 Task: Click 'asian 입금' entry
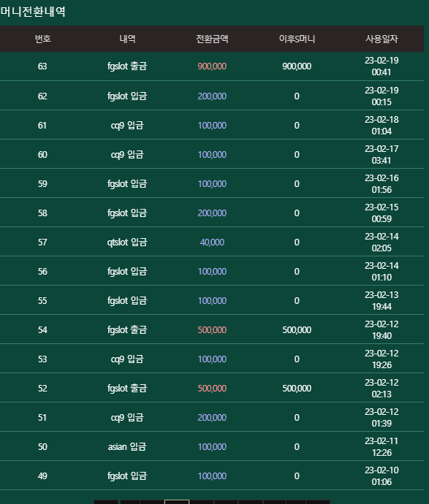(127, 447)
